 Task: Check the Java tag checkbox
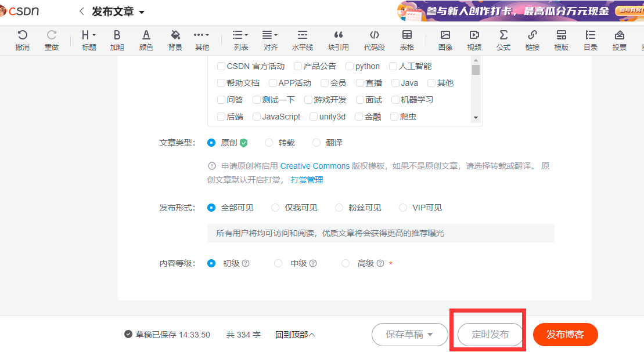tap(395, 83)
